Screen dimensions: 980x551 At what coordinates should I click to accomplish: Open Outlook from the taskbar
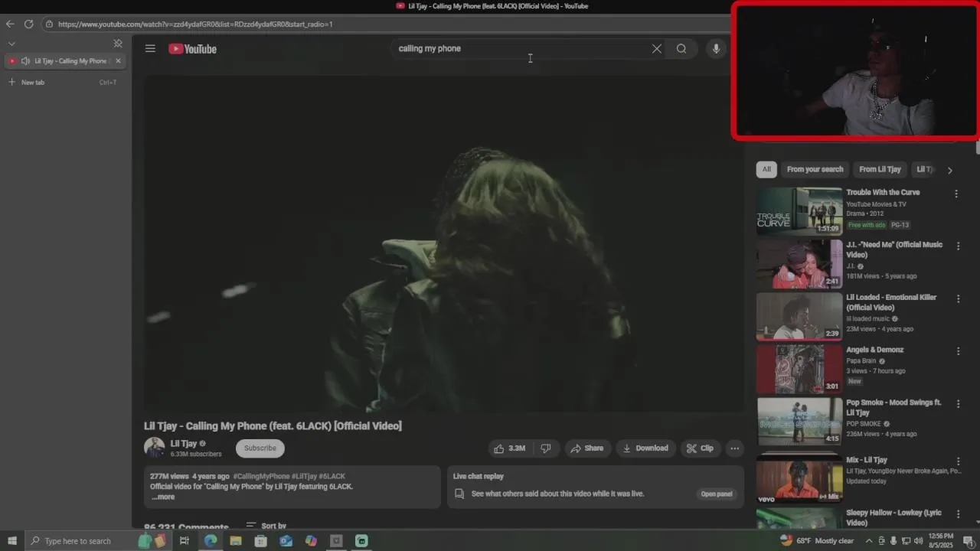[286, 541]
